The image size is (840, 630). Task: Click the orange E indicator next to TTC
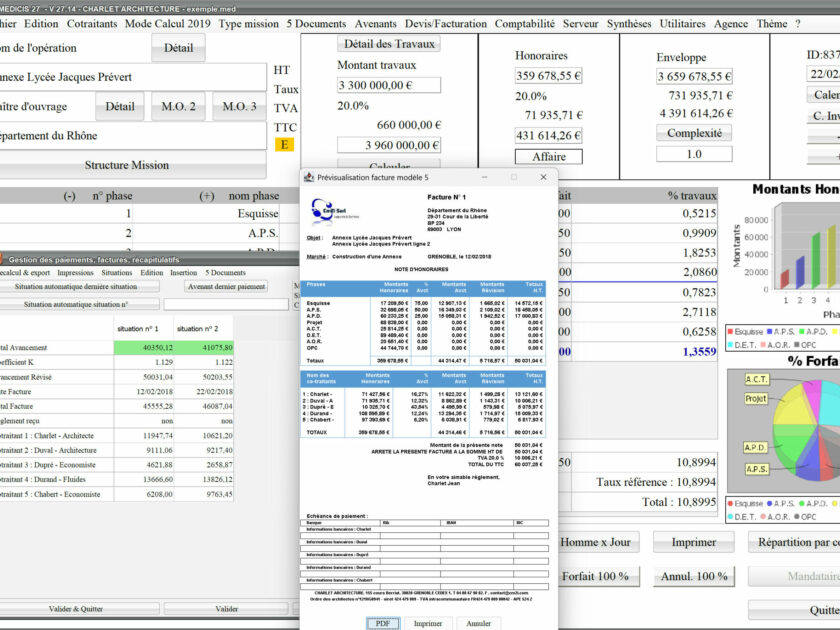click(x=285, y=145)
